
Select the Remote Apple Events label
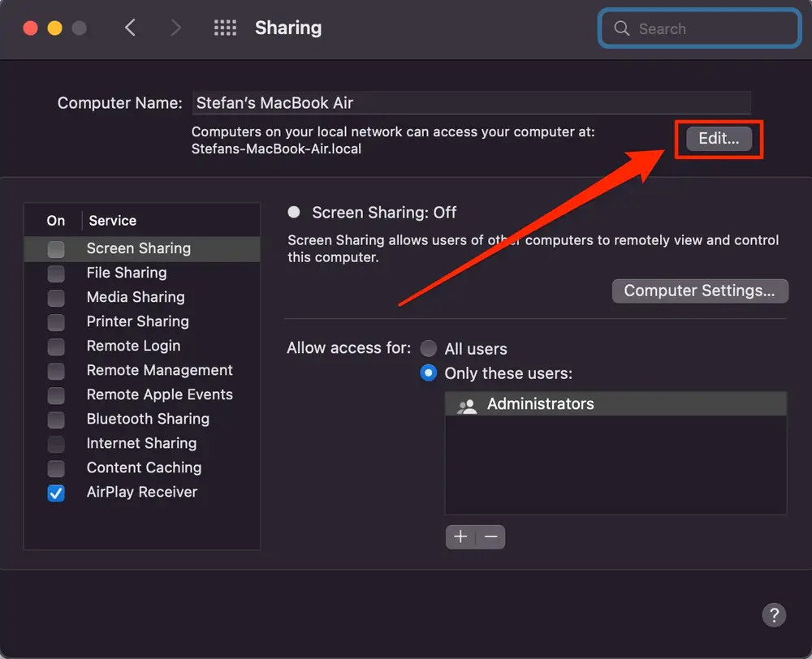click(159, 394)
